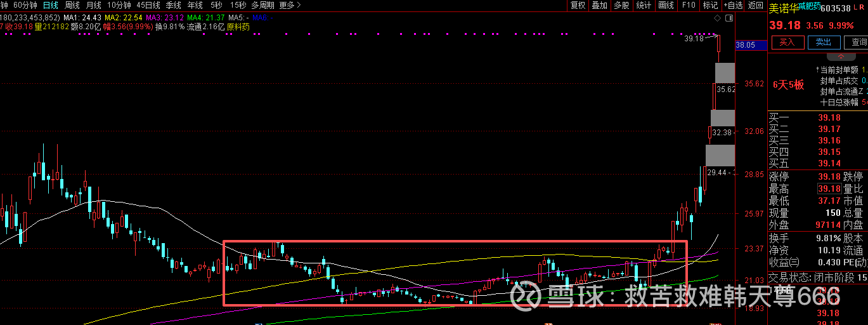Click the 29.44 gap label on chart
The width and height of the screenshot is (868, 325).
[x=718, y=172]
